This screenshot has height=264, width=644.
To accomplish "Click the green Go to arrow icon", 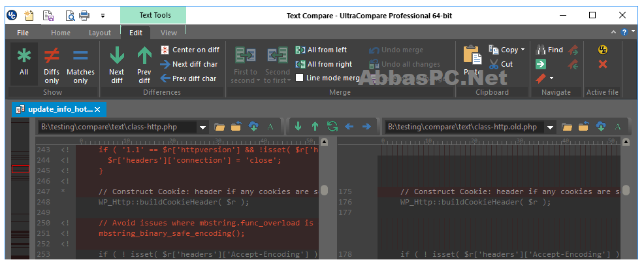I will pos(541,64).
